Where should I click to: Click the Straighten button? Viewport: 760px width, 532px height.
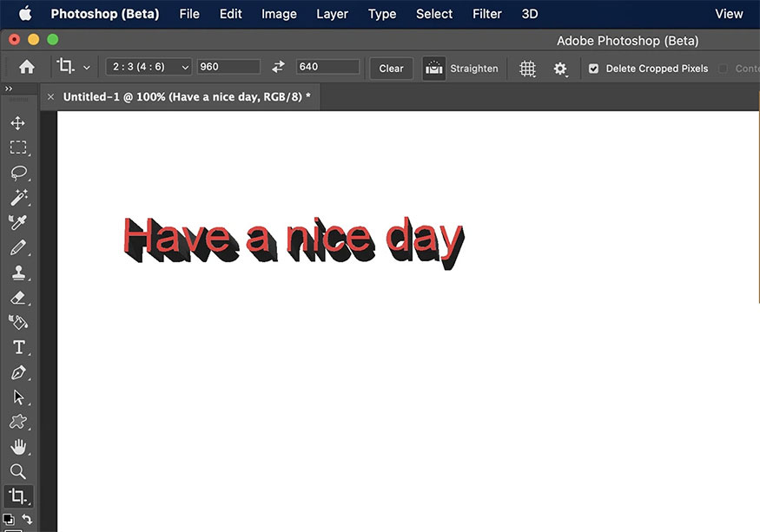pyautogui.click(x=461, y=69)
